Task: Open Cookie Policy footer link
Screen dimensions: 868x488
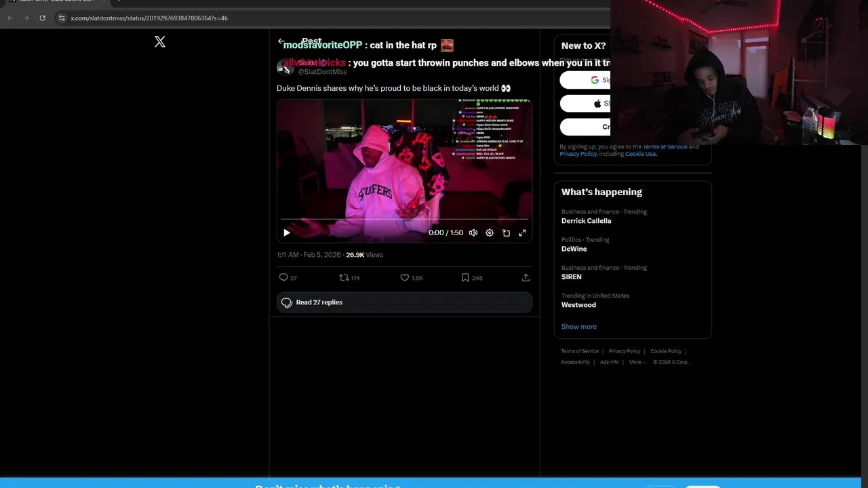Action: point(666,351)
